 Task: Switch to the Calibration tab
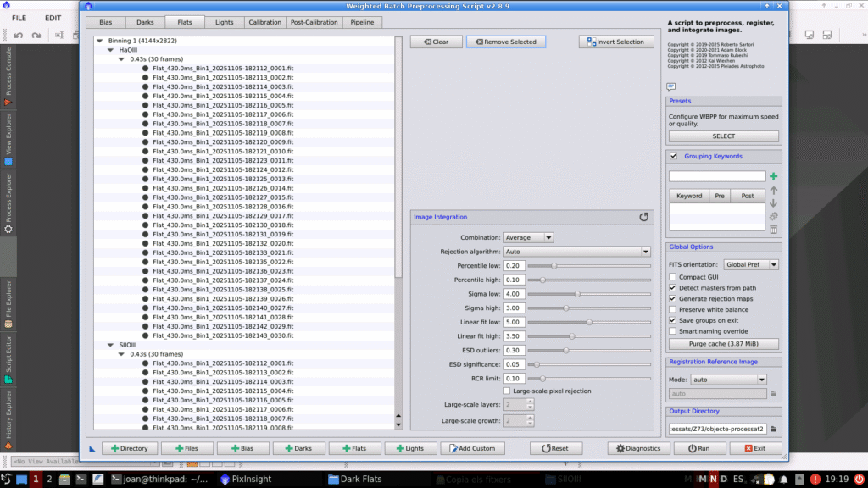264,22
